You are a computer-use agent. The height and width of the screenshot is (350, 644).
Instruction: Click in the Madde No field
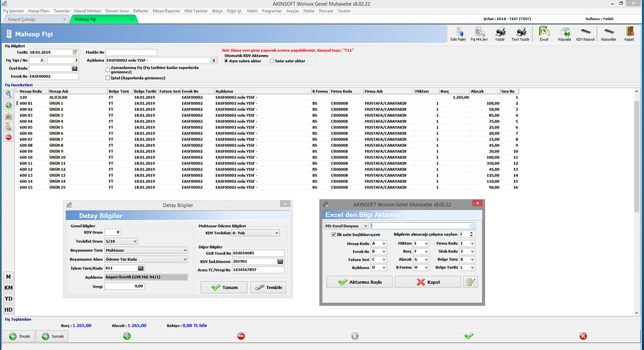131,53
